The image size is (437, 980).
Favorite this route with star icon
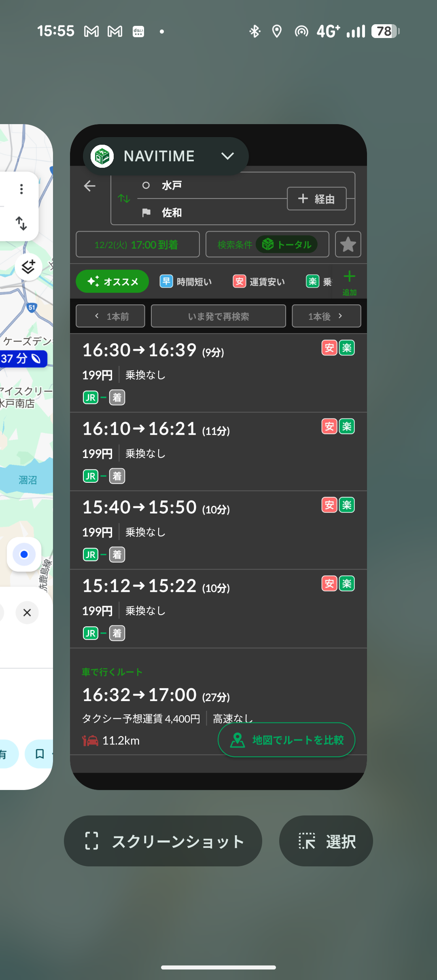point(348,244)
